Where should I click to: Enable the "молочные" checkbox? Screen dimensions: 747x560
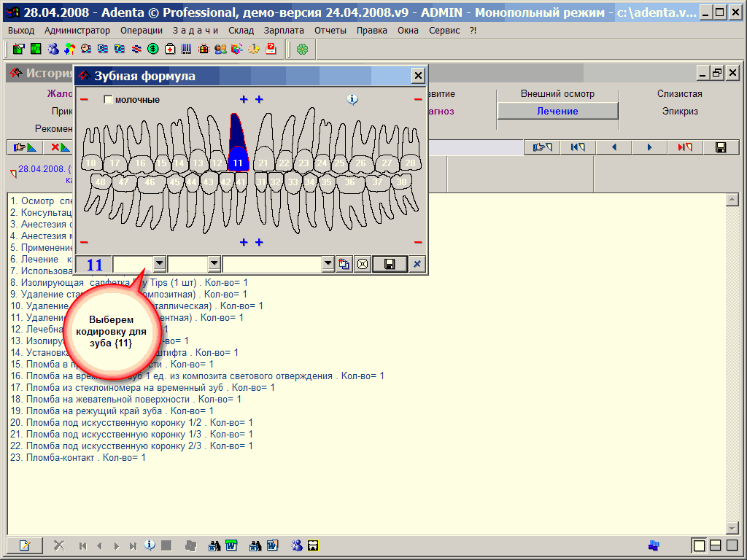109,100
